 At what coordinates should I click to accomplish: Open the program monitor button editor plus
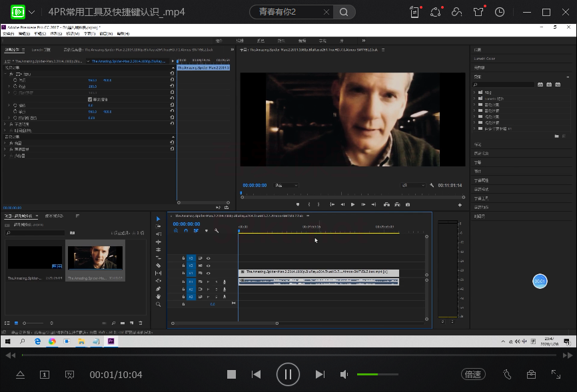(x=460, y=205)
